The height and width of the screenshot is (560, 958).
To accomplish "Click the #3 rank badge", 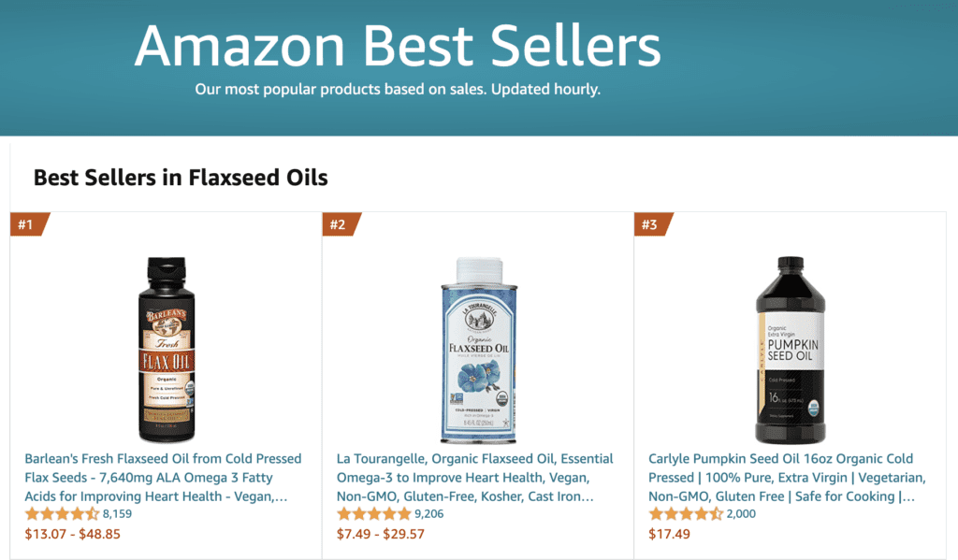I will coord(650,224).
